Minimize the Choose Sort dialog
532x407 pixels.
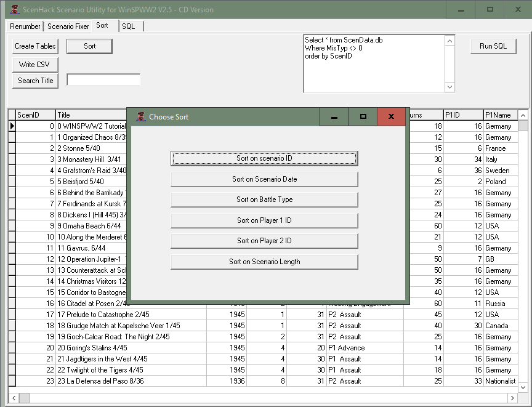[334, 117]
